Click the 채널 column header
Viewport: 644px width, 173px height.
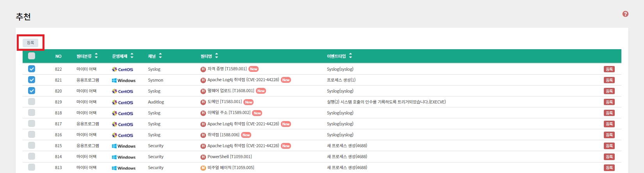[x=152, y=56]
